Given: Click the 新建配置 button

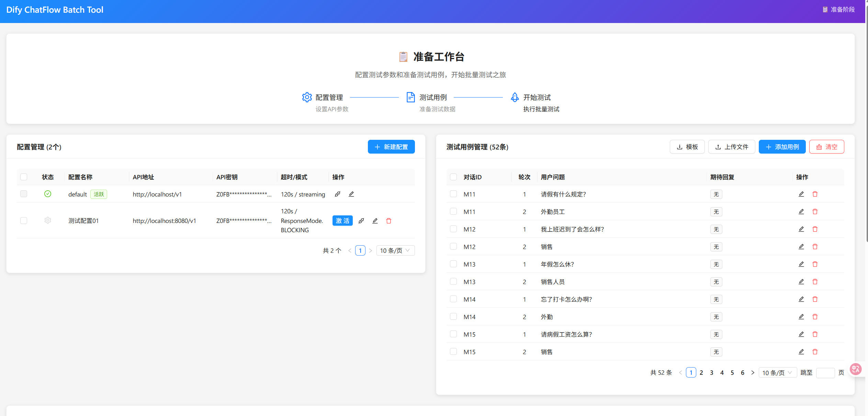Looking at the screenshot, I should 391,147.
